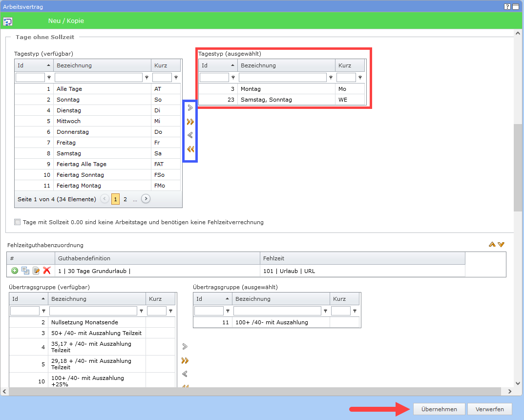Remove all selected Tagestyp with double left arrow
The width and height of the screenshot is (524, 420).
(x=190, y=149)
